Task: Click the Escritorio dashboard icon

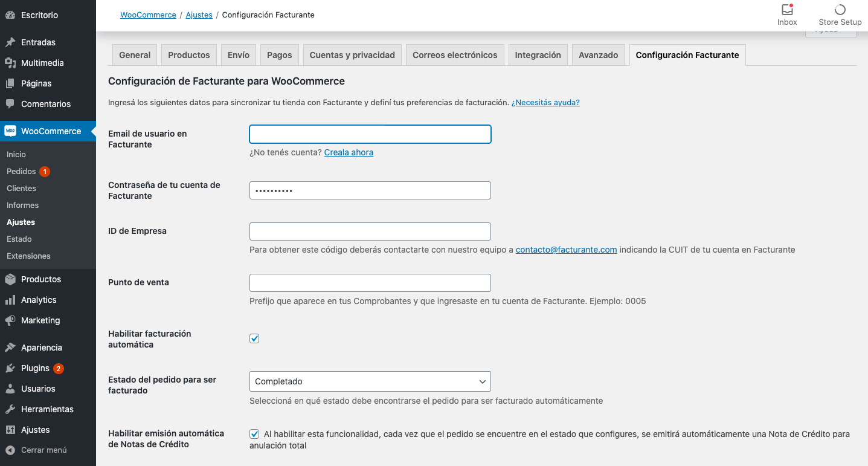Action: coord(10,15)
